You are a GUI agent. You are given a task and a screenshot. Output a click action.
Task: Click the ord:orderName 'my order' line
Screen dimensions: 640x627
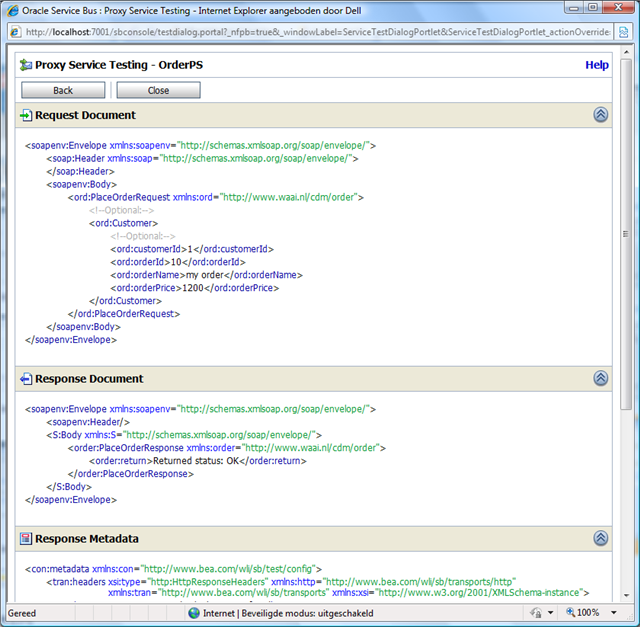(x=207, y=275)
